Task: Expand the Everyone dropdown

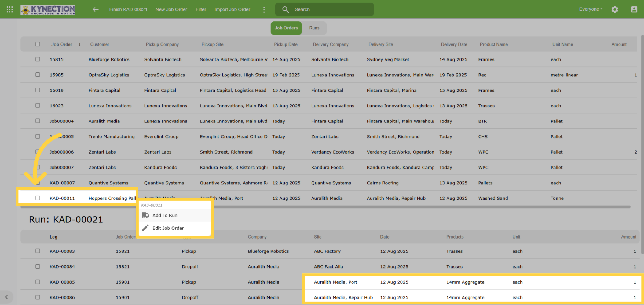Action: click(x=591, y=9)
